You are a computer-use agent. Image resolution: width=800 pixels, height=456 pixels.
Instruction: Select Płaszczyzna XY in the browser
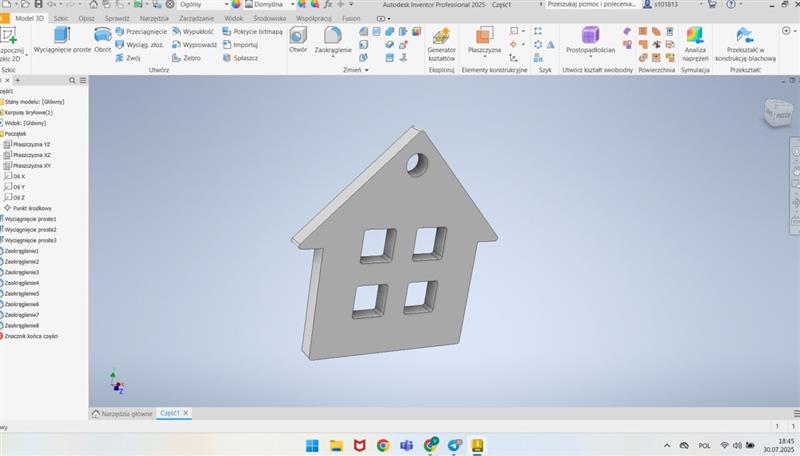tap(28, 166)
